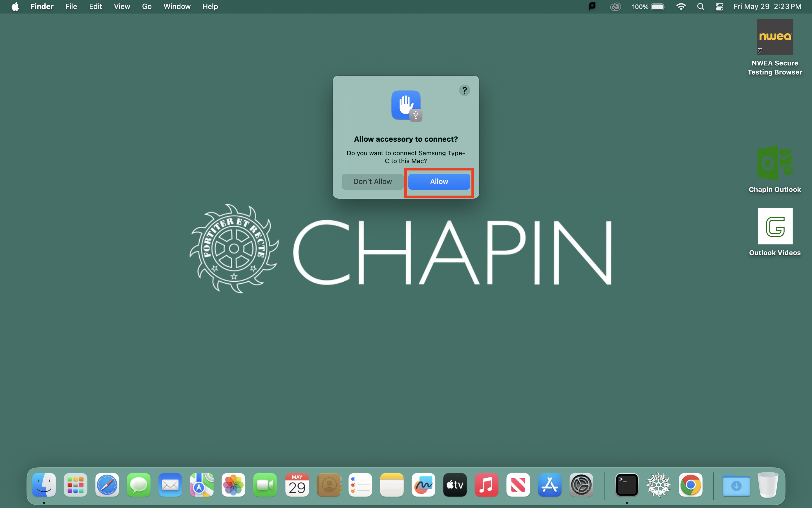
Task: Start FaceTime from the Dock
Action: (265, 485)
